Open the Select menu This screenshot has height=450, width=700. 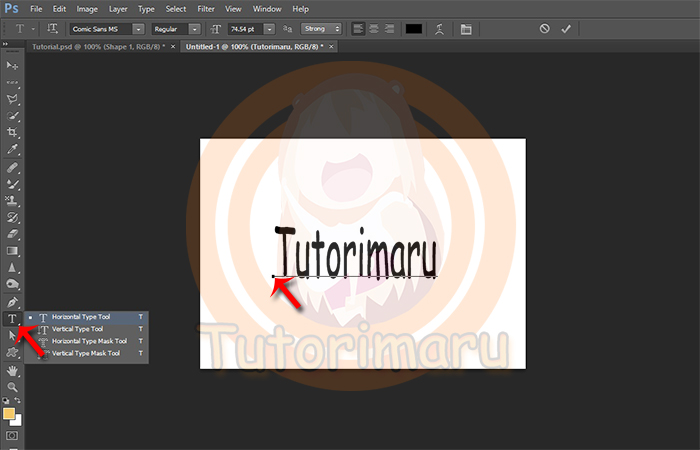pos(176,9)
